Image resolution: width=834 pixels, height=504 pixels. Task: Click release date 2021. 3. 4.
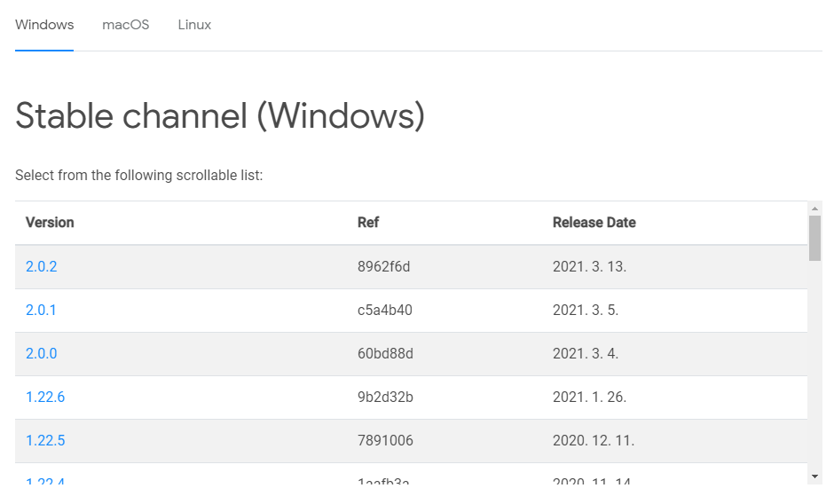point(586,353)
